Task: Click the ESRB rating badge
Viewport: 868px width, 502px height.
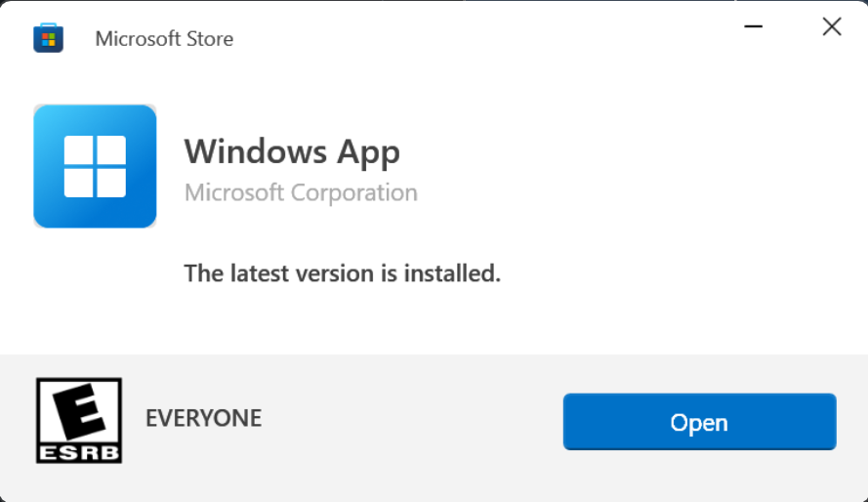Action: click(79, 421)
